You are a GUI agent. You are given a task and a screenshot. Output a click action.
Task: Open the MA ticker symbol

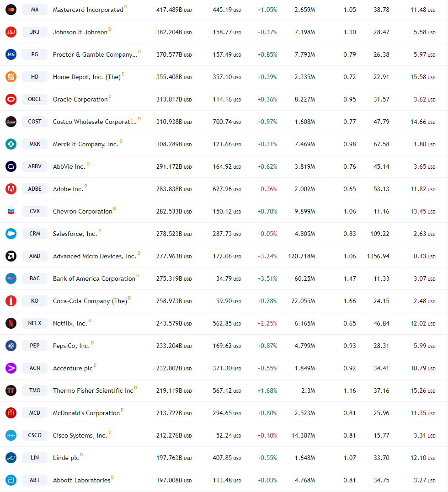tap(35, 10)
